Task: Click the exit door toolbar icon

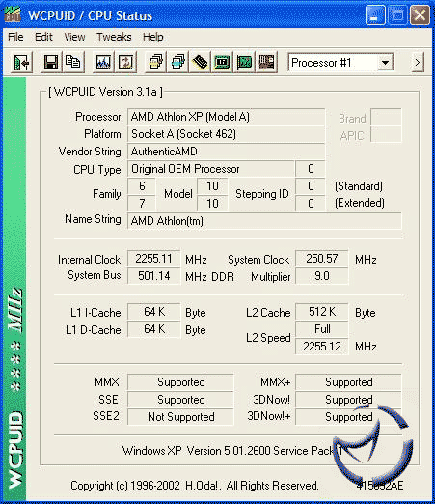Action: pos(21,62)
